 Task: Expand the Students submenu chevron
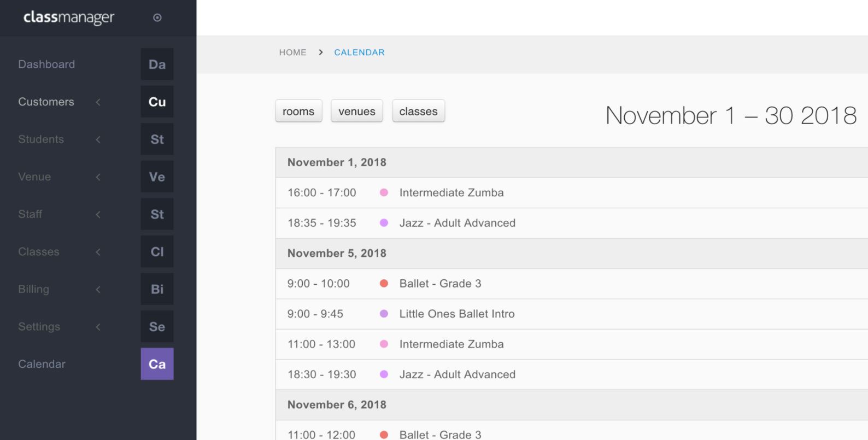[x=98, y=139]
